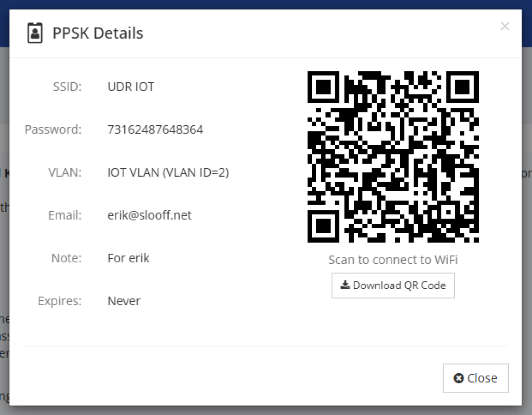The image size is (532, 415).
Task: Select the WiFi QR code image
Action: click(393, 157)
